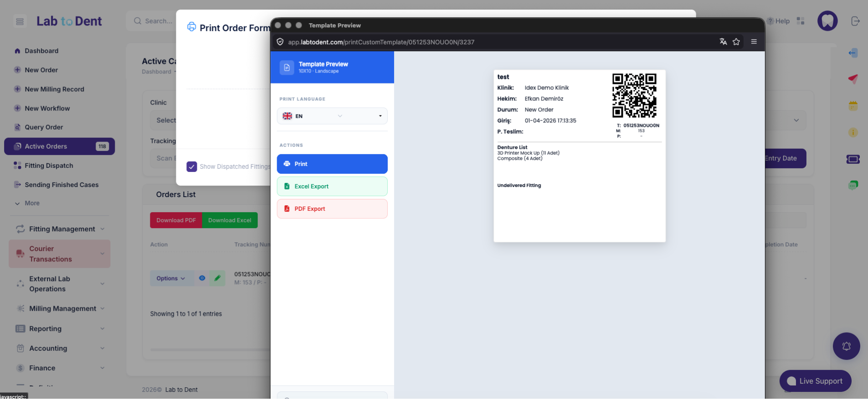Toggle Show Dispatched Fittings checkbox
Screen dimensions: 868x401
(192, 167)
